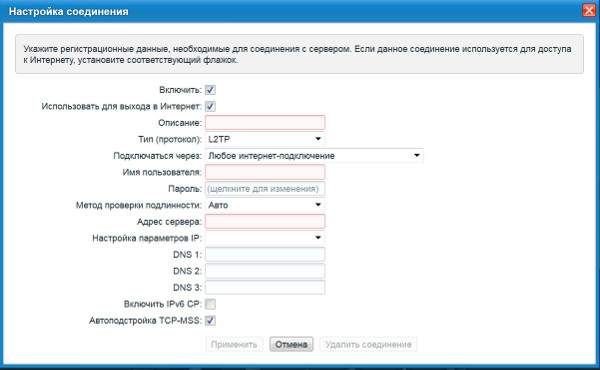Open Метод проверки подлинности dropdown
Image resolution: width=600 pixels, height=370 pixels.
coord(265,205)
